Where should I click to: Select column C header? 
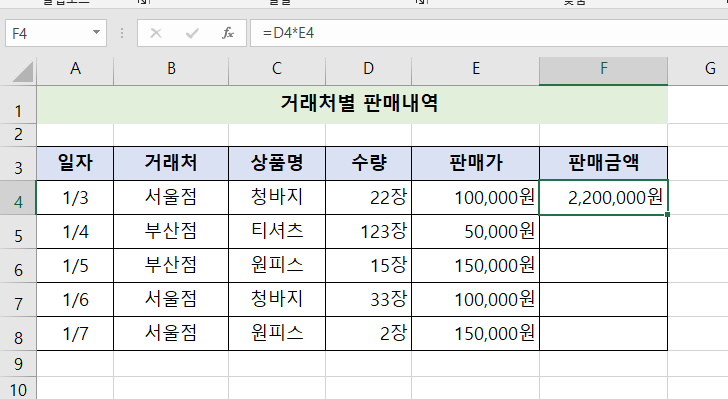(x=277, y=71)
